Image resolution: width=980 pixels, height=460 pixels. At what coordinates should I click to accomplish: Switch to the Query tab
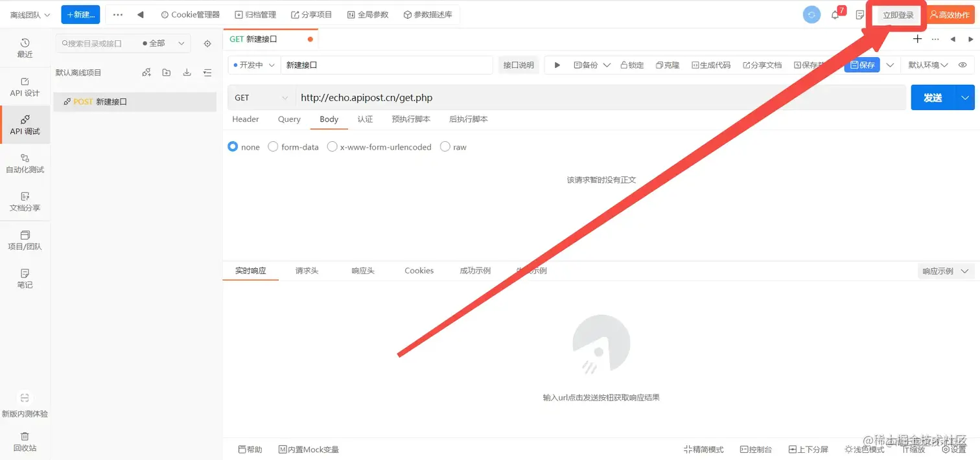point(289,119)
